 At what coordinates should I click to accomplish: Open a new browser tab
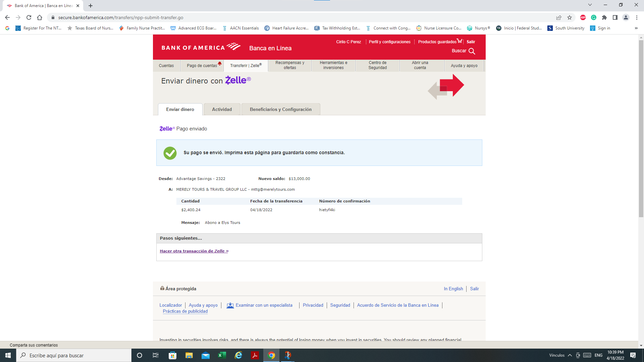click(91, 6)
